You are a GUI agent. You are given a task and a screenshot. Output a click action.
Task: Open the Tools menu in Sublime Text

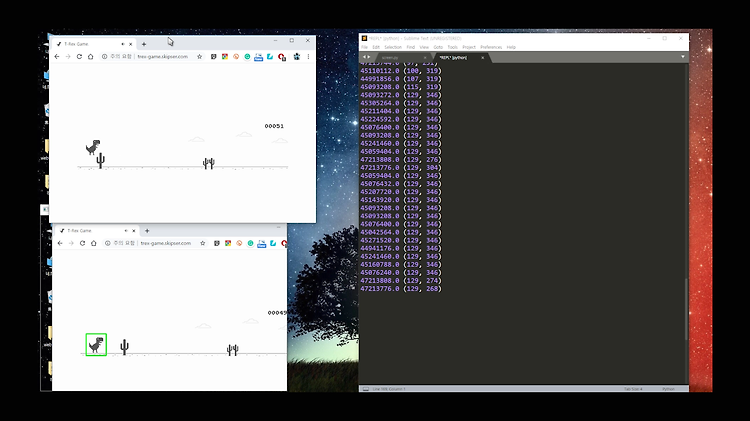pyautogui.click(x=452, y=47)
